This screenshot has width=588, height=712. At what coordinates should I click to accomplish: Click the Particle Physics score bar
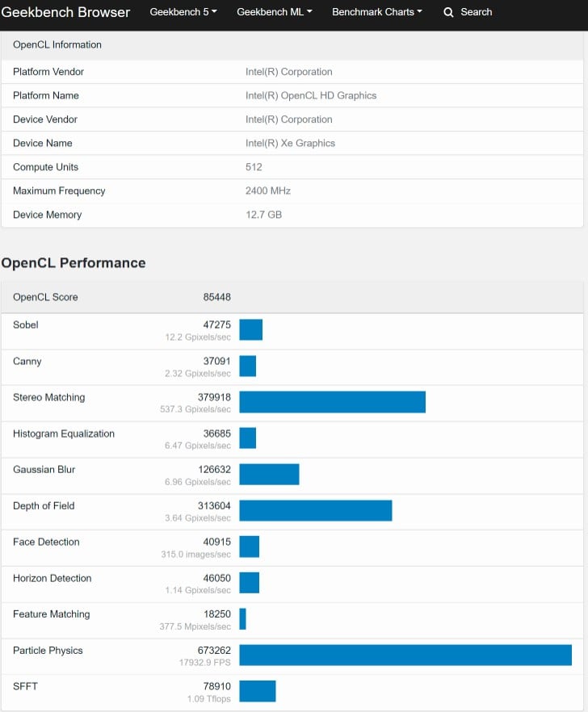click(x=405, y=655)
